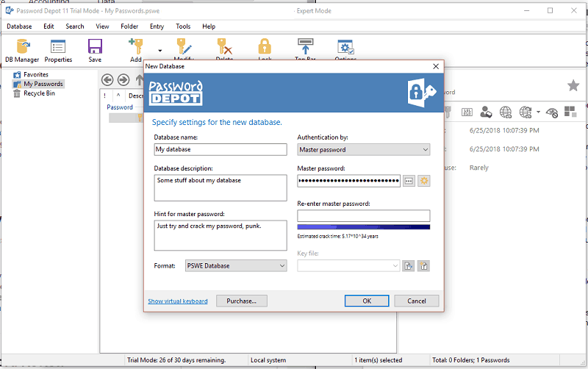Mark entry with the favorite star icon
Viewport: 588px width, 369px height.
tap(573, 85)
